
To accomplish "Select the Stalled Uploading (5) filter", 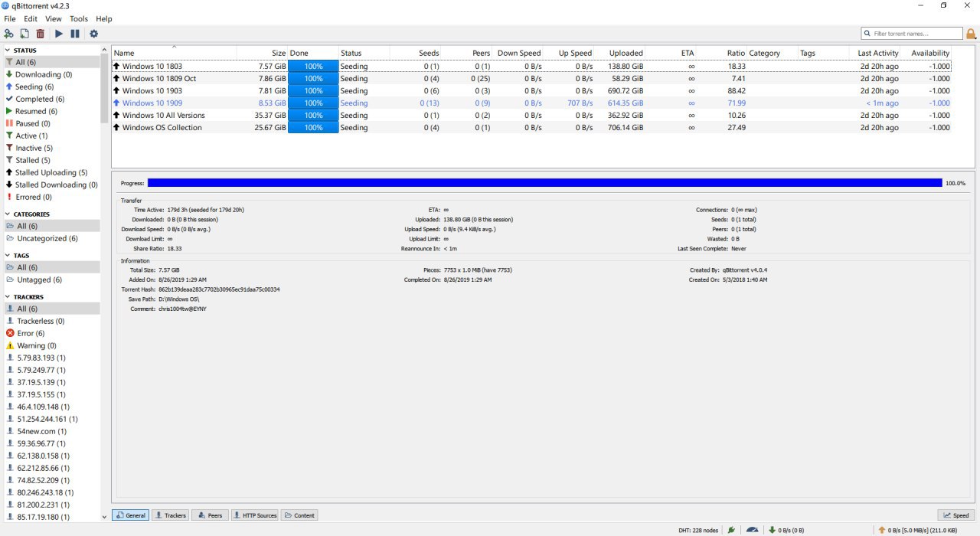I will pyautogui.click(x=51, y=172).
